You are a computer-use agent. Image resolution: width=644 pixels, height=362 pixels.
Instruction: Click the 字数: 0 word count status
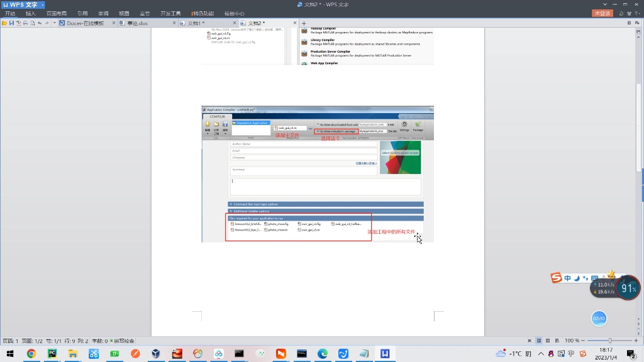100,341
